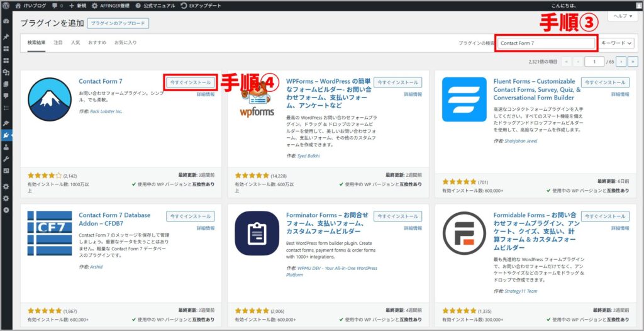Install Contact Form 7 with 今すぐインストール
This screenshot has width=644, height=331.
[190, 82]
